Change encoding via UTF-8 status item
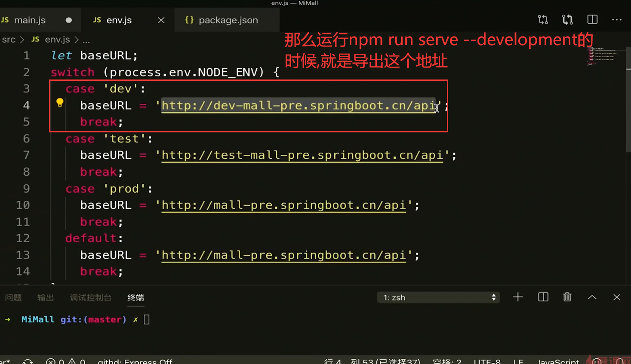631x364 pixels. coord(487,361)
